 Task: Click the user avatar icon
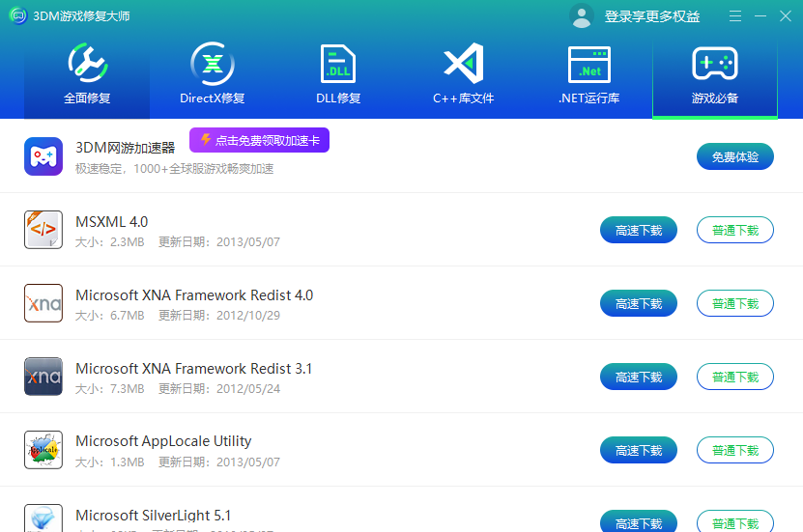[581, 16]
